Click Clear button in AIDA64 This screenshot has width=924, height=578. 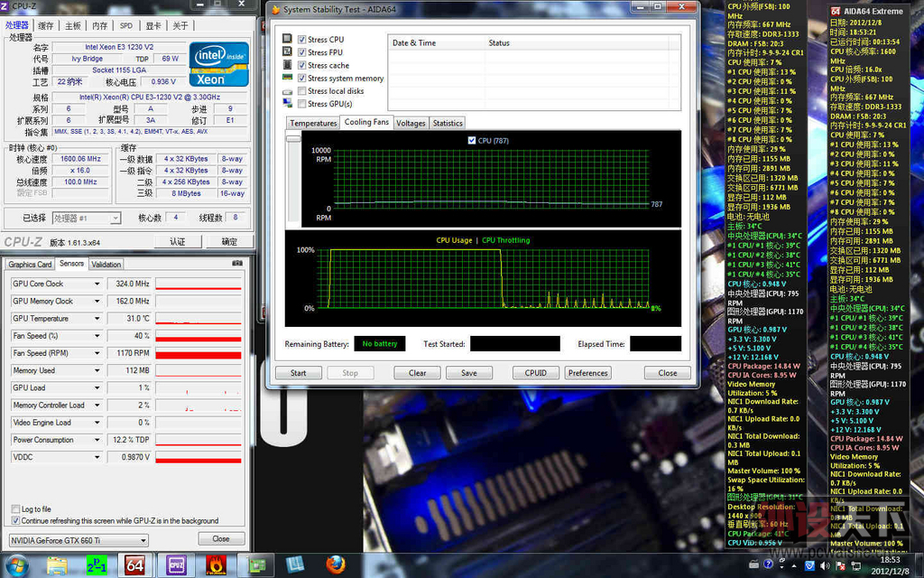click(417, 373)
